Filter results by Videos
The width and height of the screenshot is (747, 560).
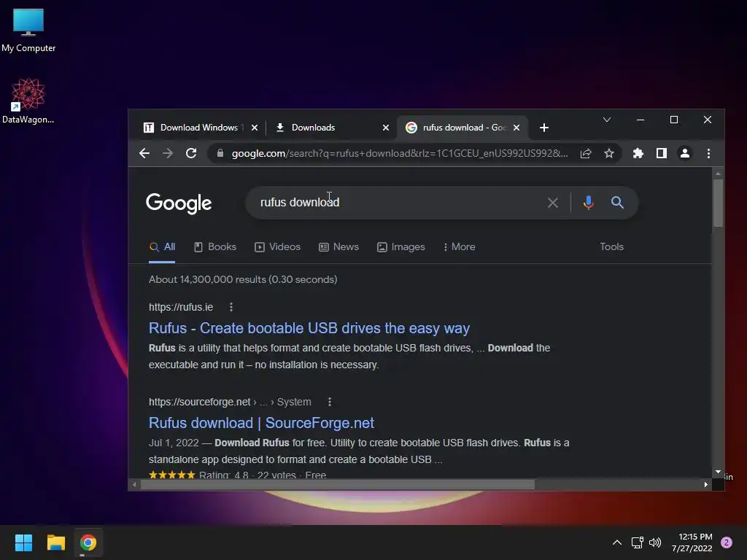[x=278, y=246]
